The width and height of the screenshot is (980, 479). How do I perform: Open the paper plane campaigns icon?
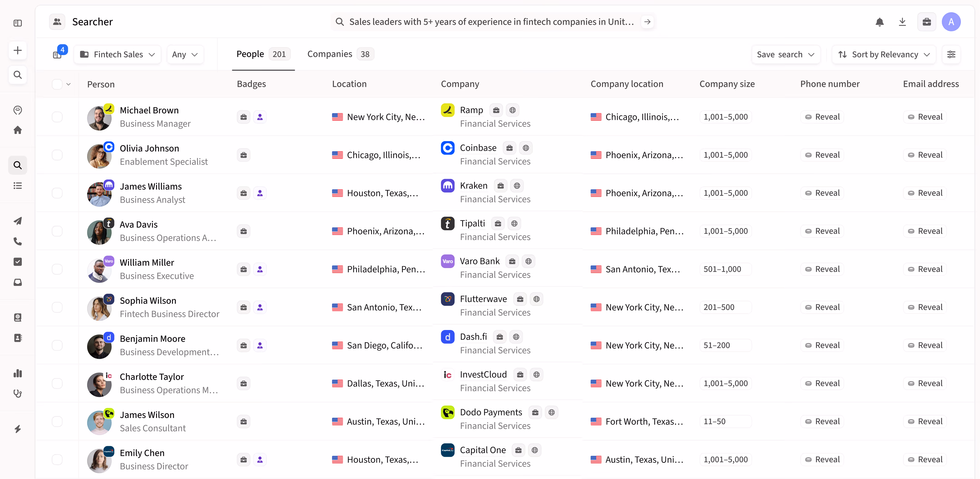coord(17,221)
